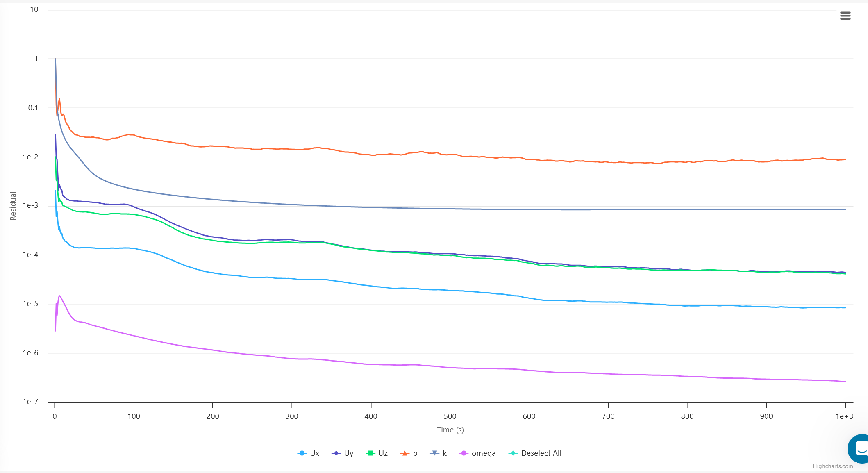Open the chat widget bubble
Image resolution: width=868 pixels, height=473 pixels.
pyautogui.click(x=860, y=448)
